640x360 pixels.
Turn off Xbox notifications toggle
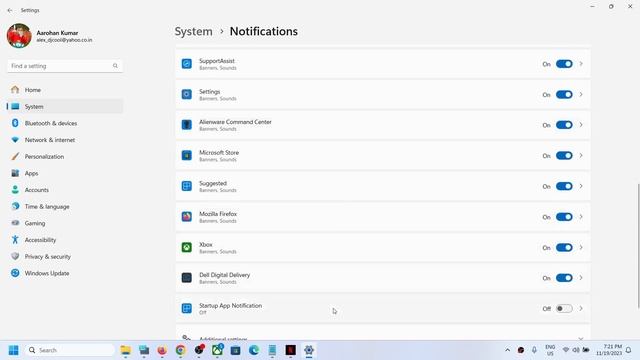(x=564, y=247)
